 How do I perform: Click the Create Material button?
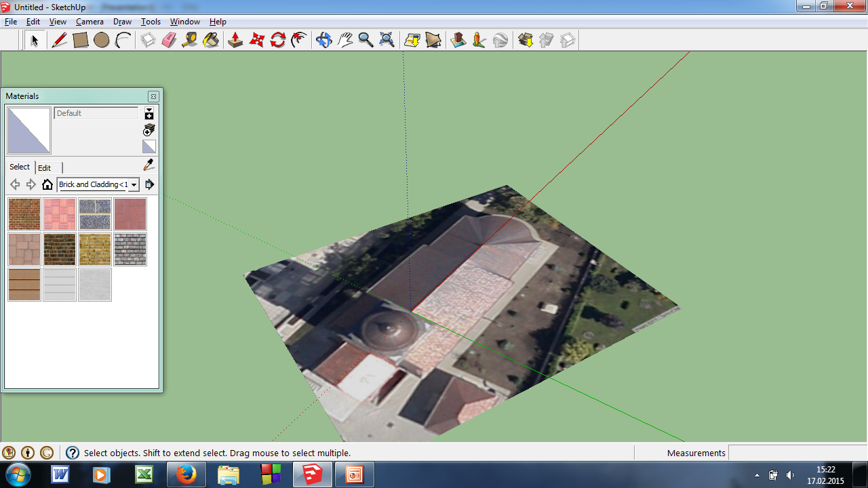click(149, 129)
